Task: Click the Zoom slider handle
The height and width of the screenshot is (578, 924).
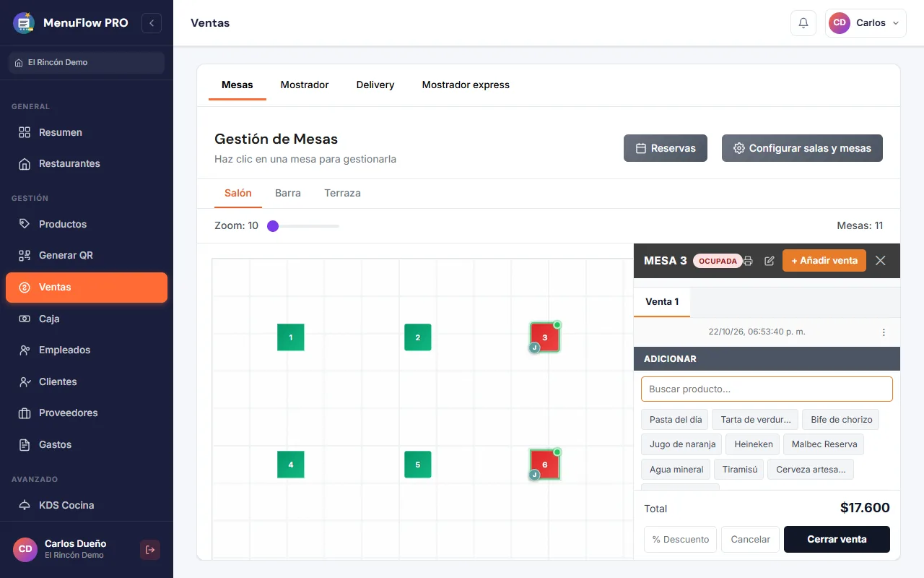Action: point(273,226)
